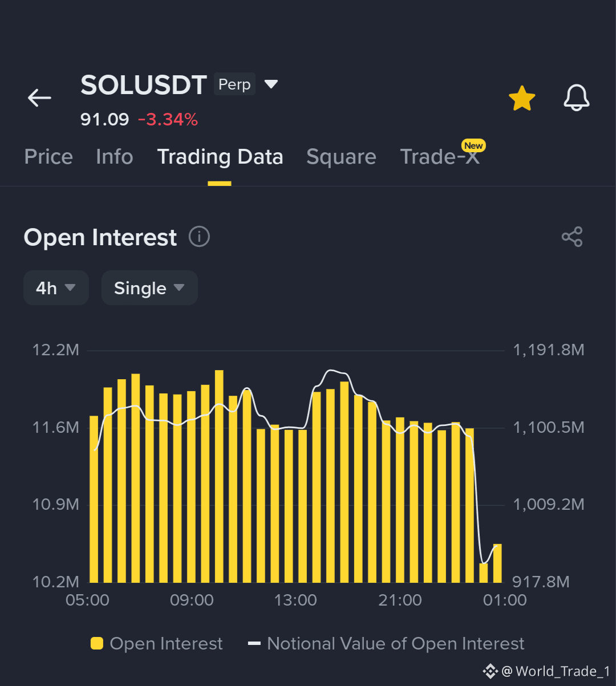Tap the yellow Open Interest legend swatch
The height and width of the screenshot is (686, 616).
pyautogui.click(x=97, y=644)
